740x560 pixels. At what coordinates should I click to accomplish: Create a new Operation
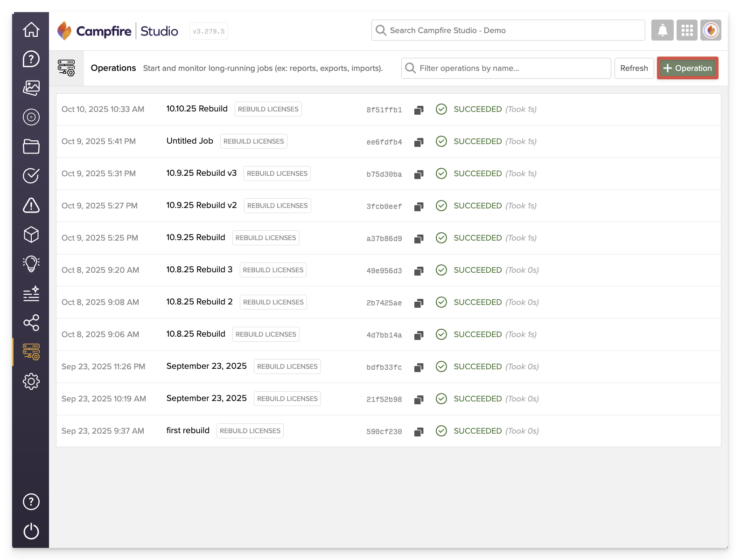[x=687, y=68]
